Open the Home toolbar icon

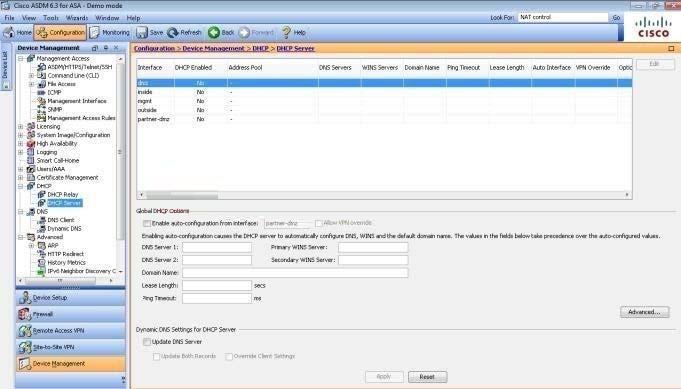[x=9, y=33]
